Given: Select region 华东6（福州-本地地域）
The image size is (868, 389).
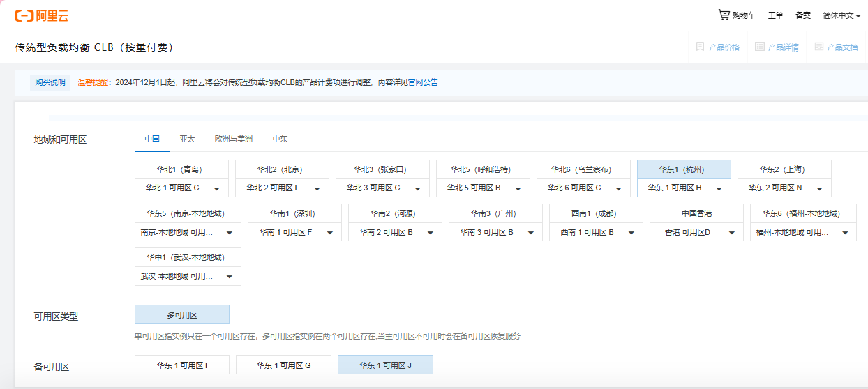Looking at the screenshot, I should coord(804,213).
